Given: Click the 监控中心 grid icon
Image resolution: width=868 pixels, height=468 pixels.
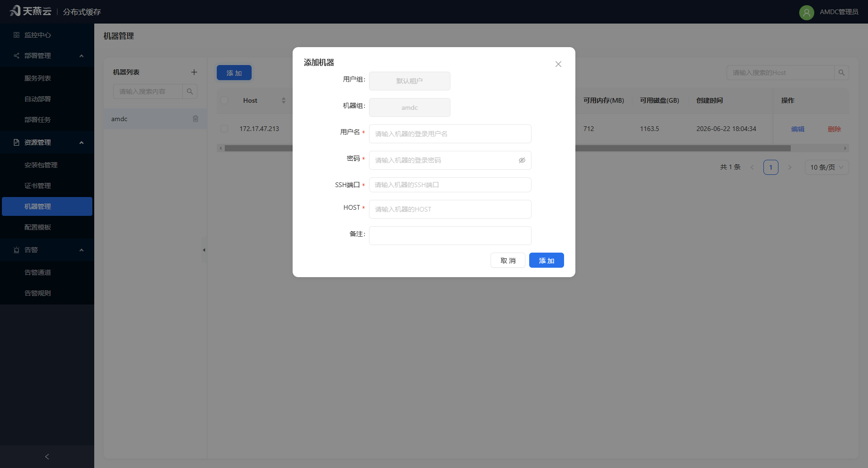Looking at the screenshot, I should 16,35.
